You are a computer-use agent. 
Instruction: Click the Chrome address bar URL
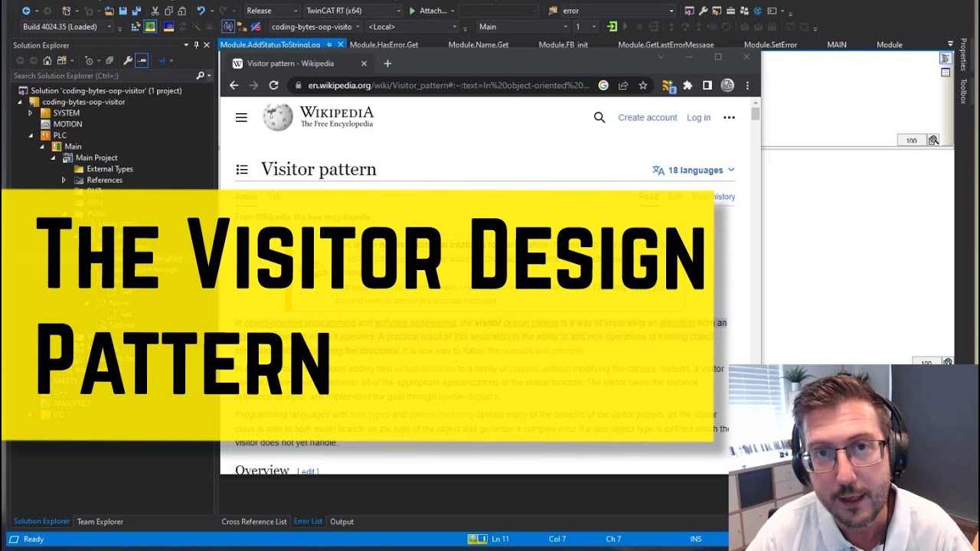[449, 86]
